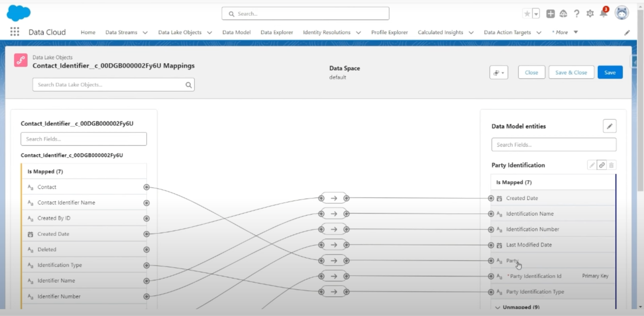
Task: Open the App Launcher grid icon
Action: pyautogui.click(x=14, y=32)
